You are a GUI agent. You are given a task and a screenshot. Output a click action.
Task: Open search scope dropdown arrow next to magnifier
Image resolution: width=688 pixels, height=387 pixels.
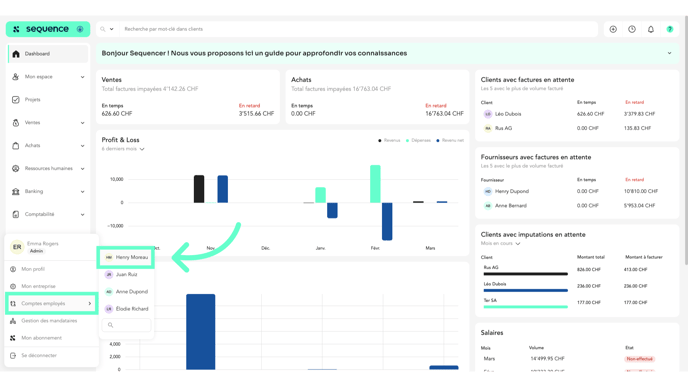point(111,29)
